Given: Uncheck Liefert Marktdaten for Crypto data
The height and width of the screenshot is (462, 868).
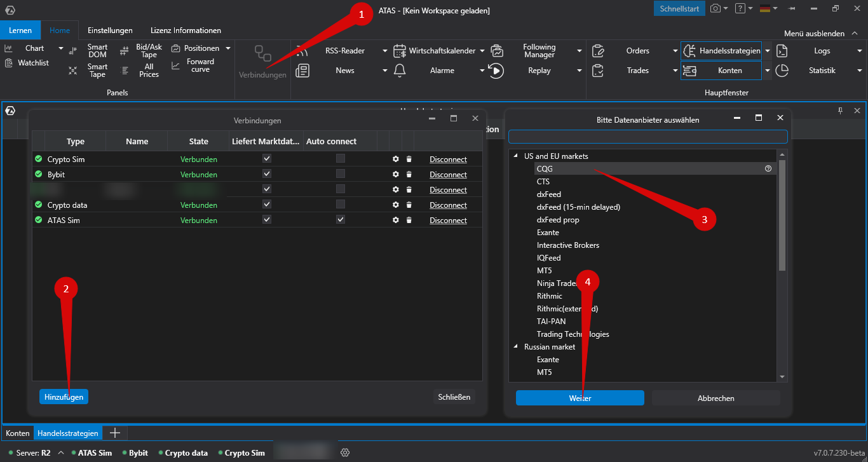Looking at the screenshot, I should point(267,204).
